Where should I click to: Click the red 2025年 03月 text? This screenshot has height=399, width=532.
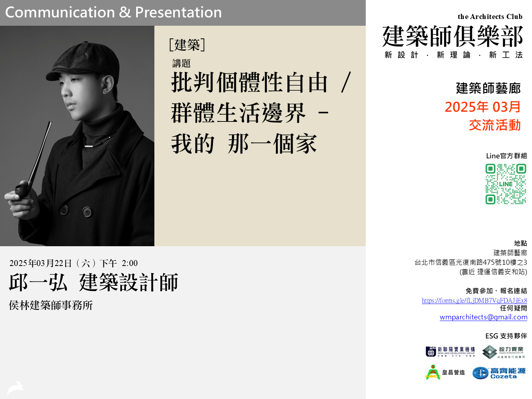pos(483,107)
